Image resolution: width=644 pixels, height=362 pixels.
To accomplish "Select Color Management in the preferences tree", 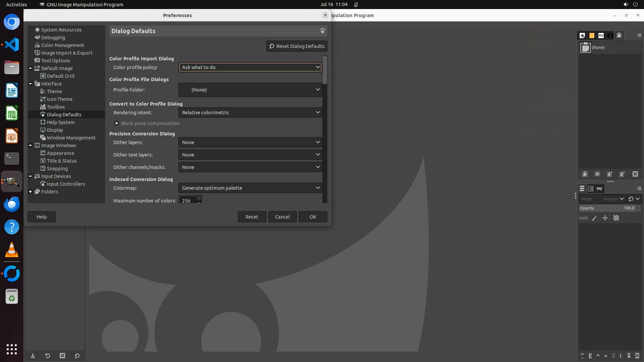I will (x=62, y=45).
